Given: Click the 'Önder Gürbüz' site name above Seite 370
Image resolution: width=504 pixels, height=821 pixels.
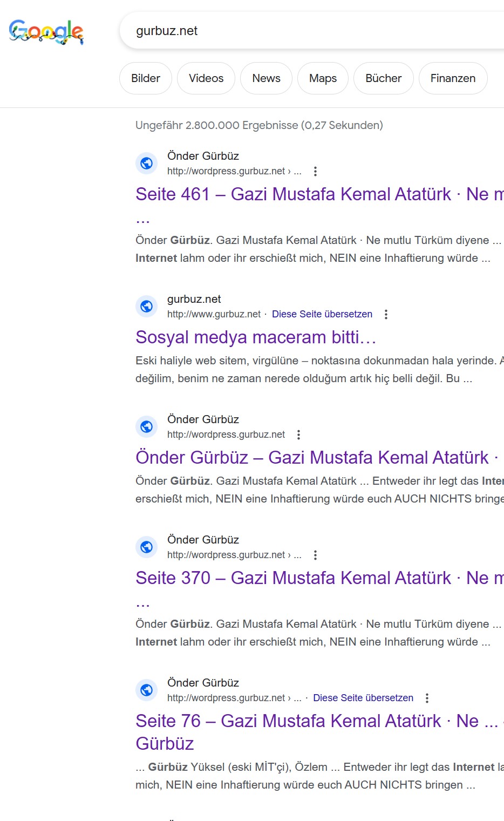Looking at the screenshot, I should [203, 540].
